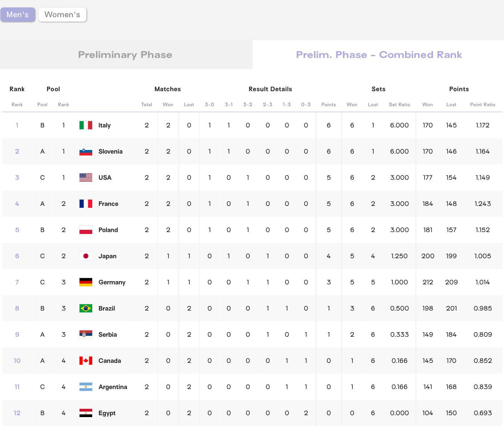Click the Slovenia flag icon
Image resolution: width=504 pixels, height=435 pixels.
86,151
